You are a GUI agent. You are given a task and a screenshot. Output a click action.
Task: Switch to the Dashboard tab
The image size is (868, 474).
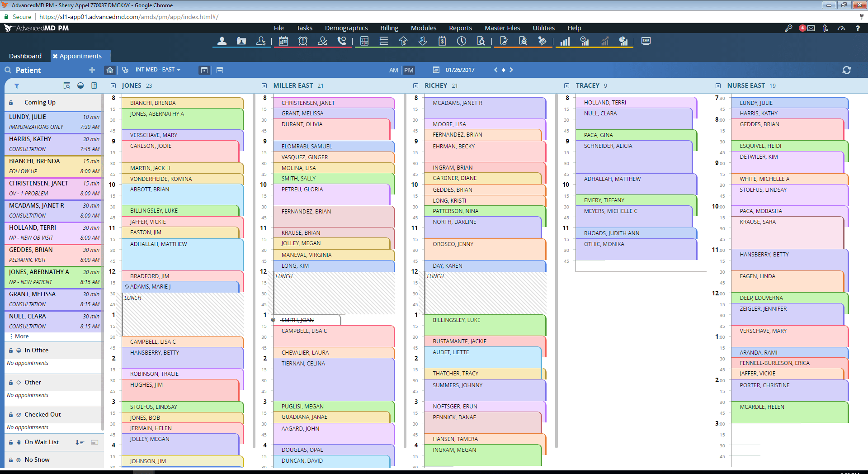click(x=25, y=56)
